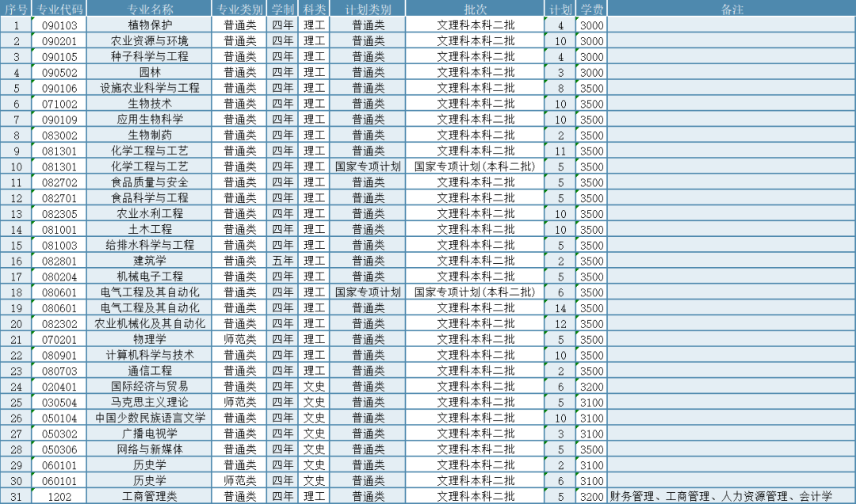Image resolution: width=856 pixels, height=504 pixels.
Task: Click the cell with code 090502
Action: point(59,72)
